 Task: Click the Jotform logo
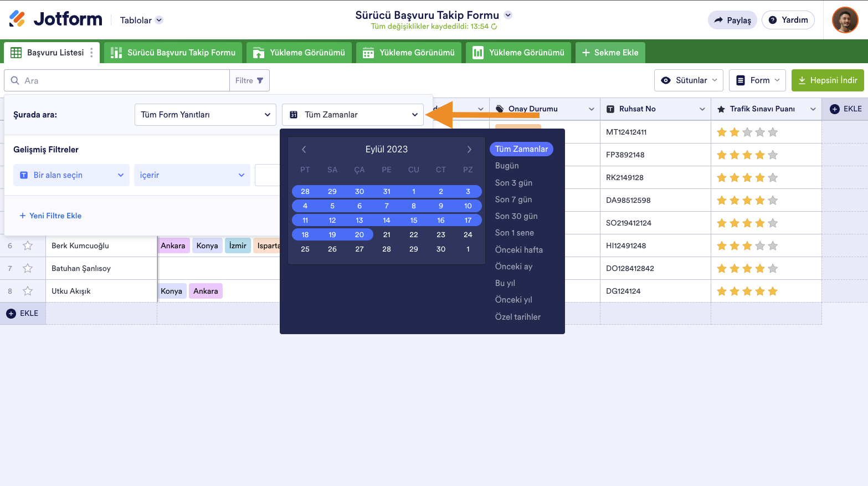click(55, 19)
